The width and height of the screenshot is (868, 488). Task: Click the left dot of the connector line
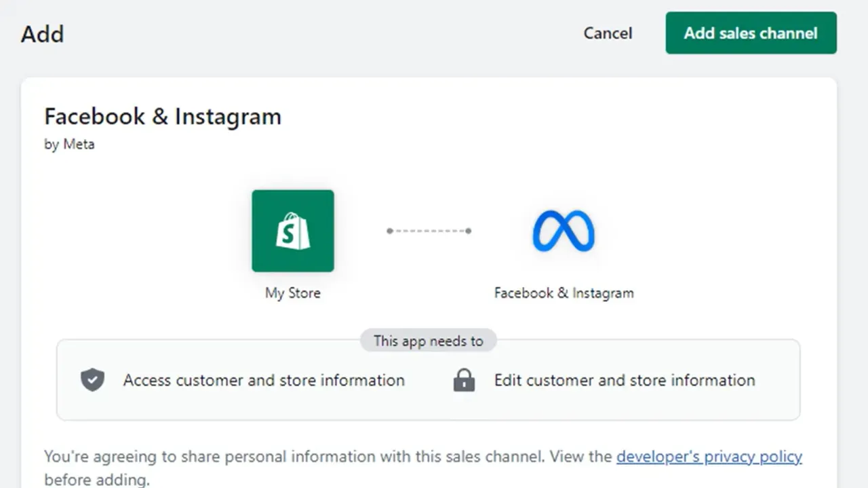(x=390, y=231)
